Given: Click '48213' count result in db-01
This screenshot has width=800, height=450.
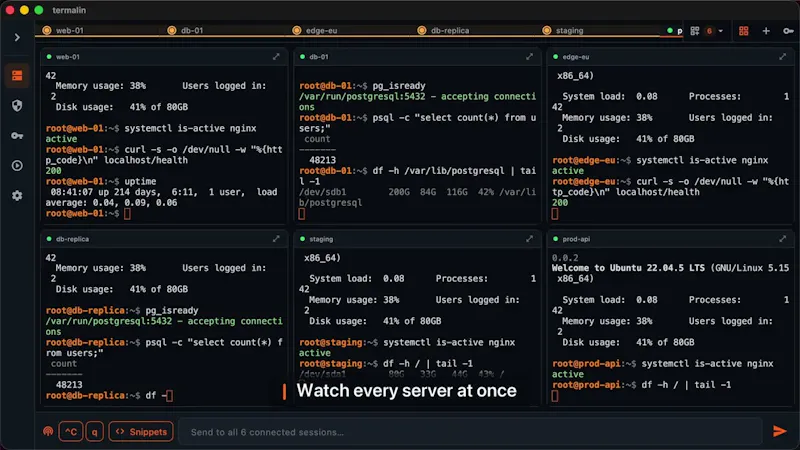Looking at the screenshot, I should (322, 160).
